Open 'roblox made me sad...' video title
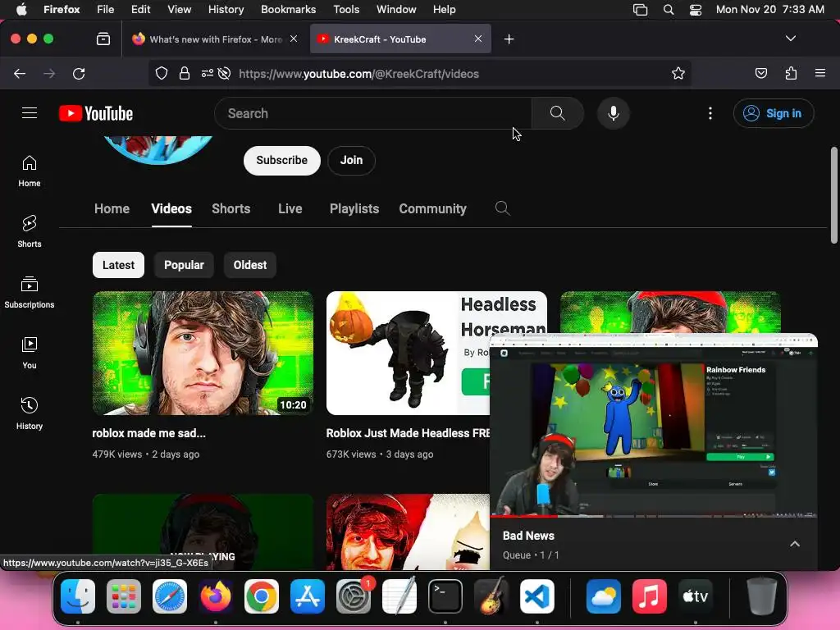840x630 pixels. 149,433
